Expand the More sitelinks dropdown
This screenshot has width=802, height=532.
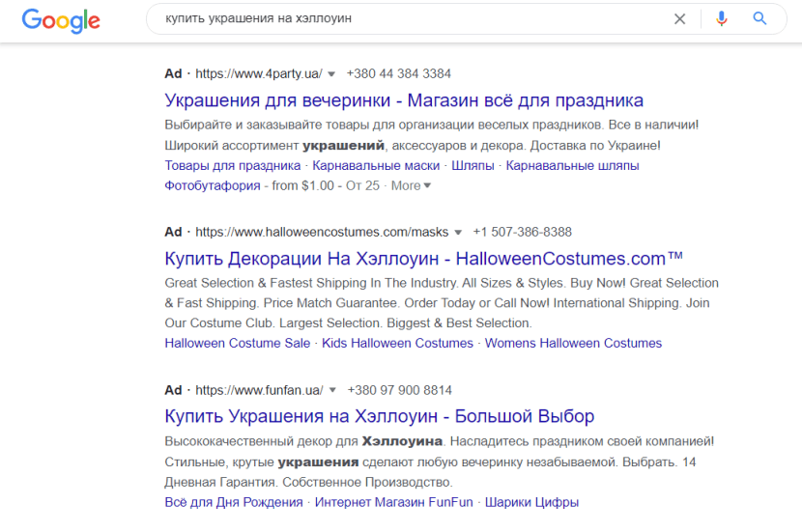412,185
